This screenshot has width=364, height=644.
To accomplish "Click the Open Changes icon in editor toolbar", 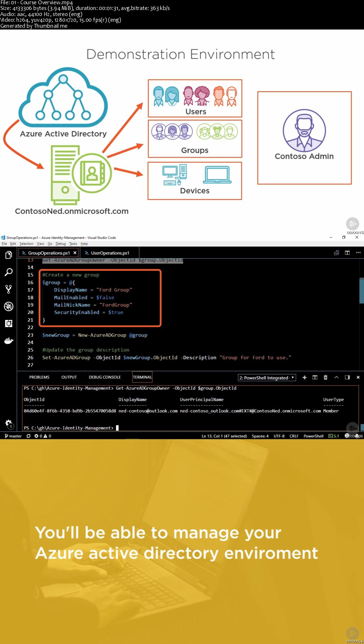I will [337, 253].
